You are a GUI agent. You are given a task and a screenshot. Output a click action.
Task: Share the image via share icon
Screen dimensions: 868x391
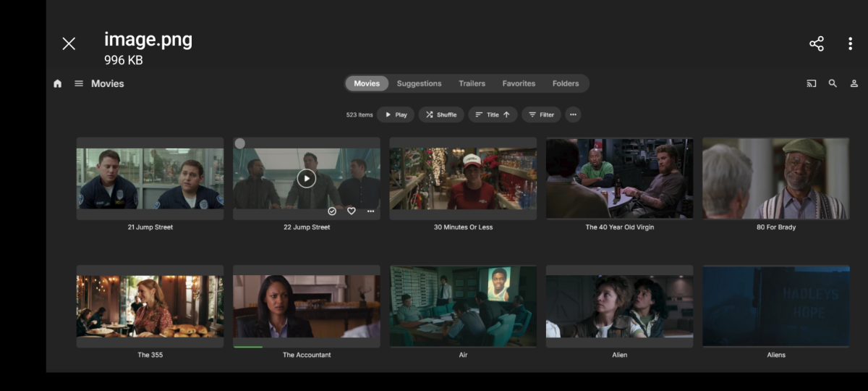pos(817,43)
